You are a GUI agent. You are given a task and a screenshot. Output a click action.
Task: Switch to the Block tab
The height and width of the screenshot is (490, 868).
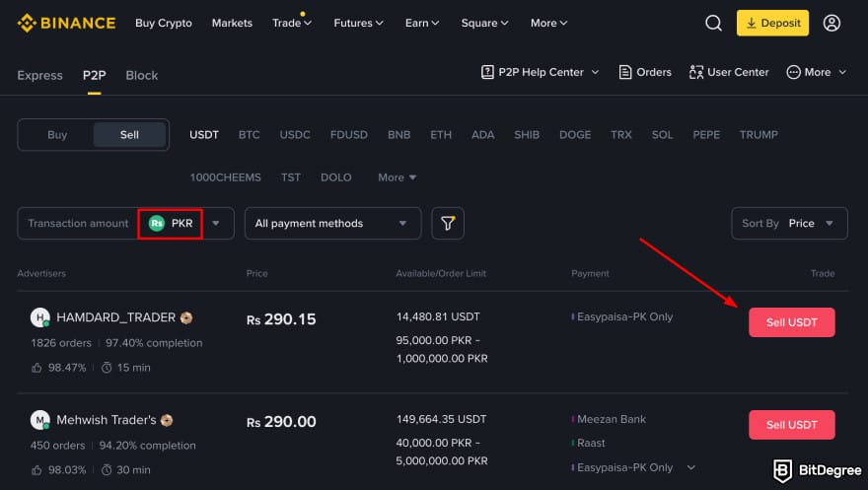click(142, 75)
